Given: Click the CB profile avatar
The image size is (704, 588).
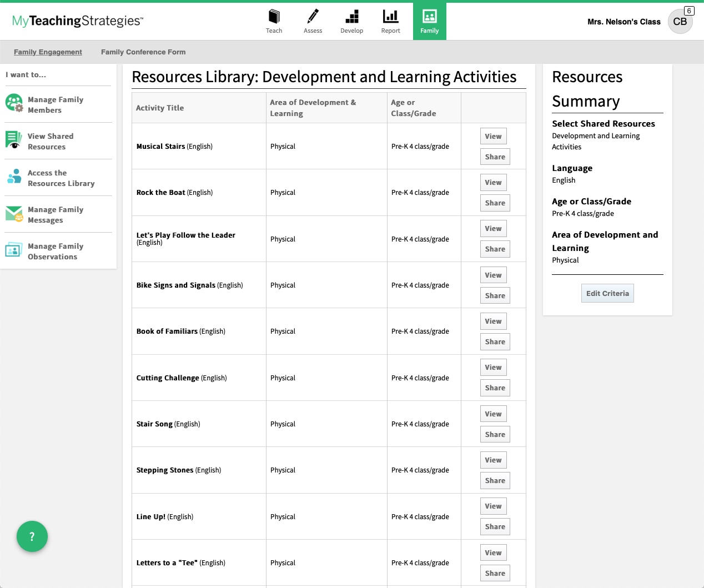Looking at the screenshot, I should click(x=680, y=22).
